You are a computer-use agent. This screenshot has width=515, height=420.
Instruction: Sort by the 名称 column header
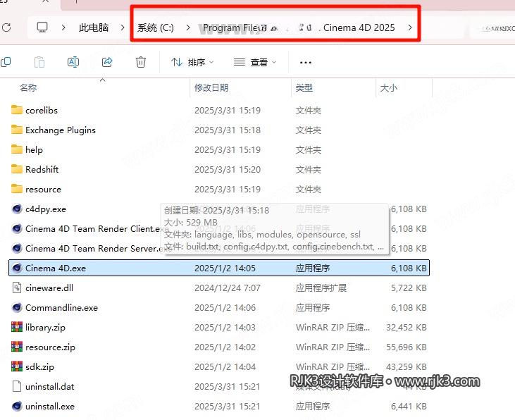[x=28, y=88]
